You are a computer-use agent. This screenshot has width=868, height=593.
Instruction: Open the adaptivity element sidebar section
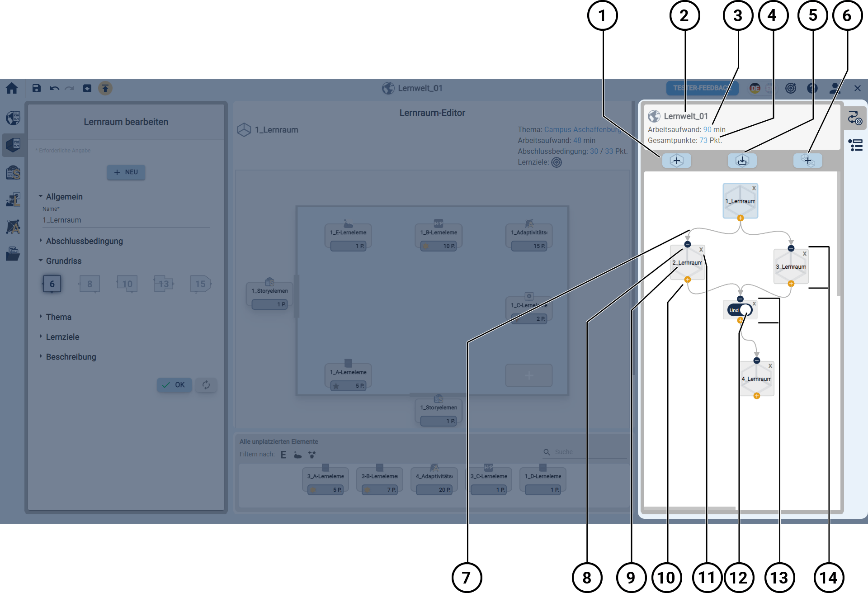point(13,227)
